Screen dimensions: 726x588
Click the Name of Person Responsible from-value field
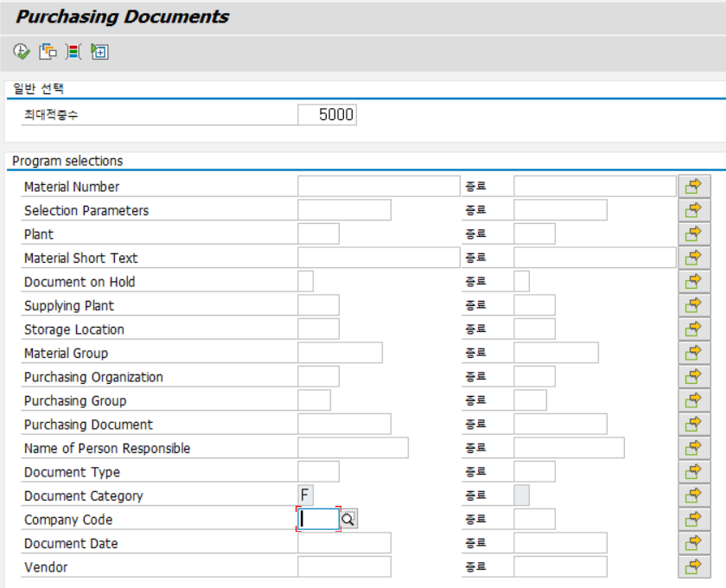pyautogui.click(x=353, y=448)
